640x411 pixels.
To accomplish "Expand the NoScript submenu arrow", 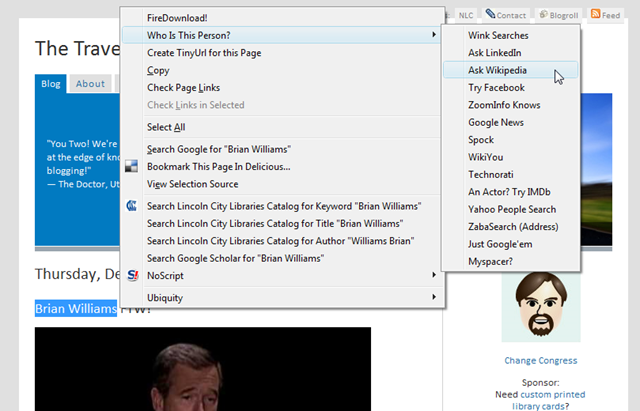I will pos(434,275).
